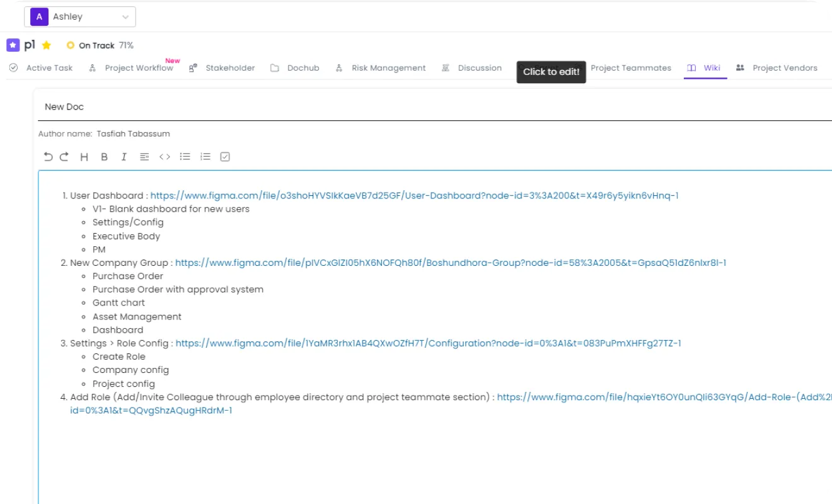Toggle bold formatting with B icon
832x504 pixels.
click(105, 157)
